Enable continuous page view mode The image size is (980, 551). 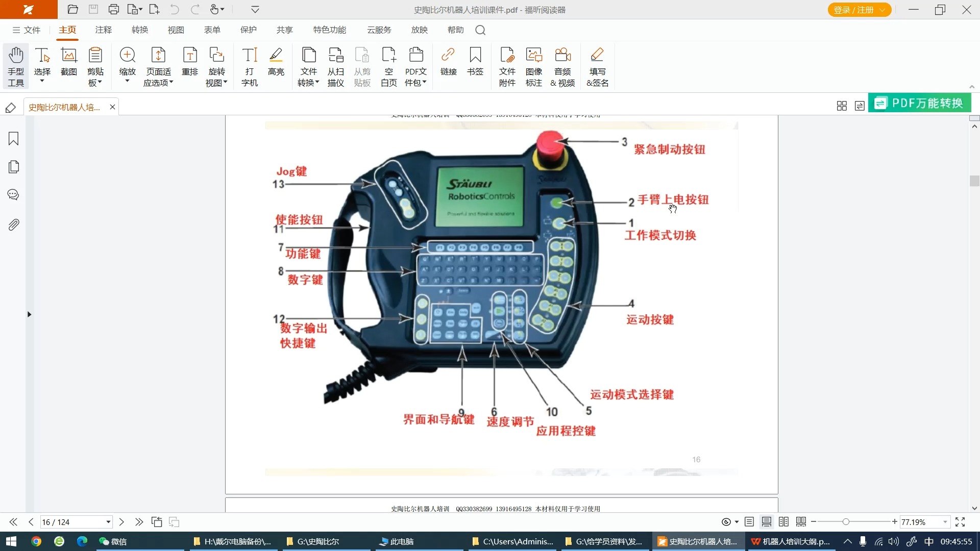pos(766,522)
